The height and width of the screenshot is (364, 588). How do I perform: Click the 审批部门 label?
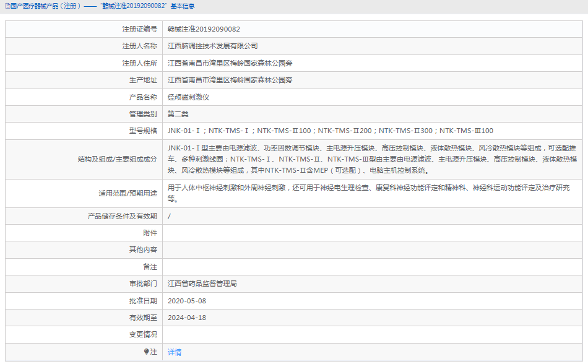[x=143, y=284]
